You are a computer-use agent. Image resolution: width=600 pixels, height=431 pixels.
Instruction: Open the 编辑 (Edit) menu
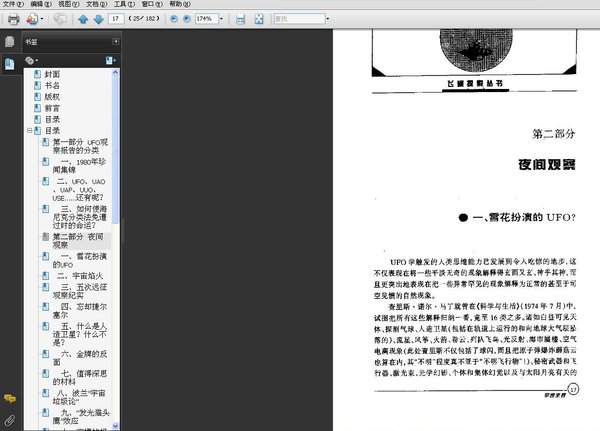tap(41, 4)
